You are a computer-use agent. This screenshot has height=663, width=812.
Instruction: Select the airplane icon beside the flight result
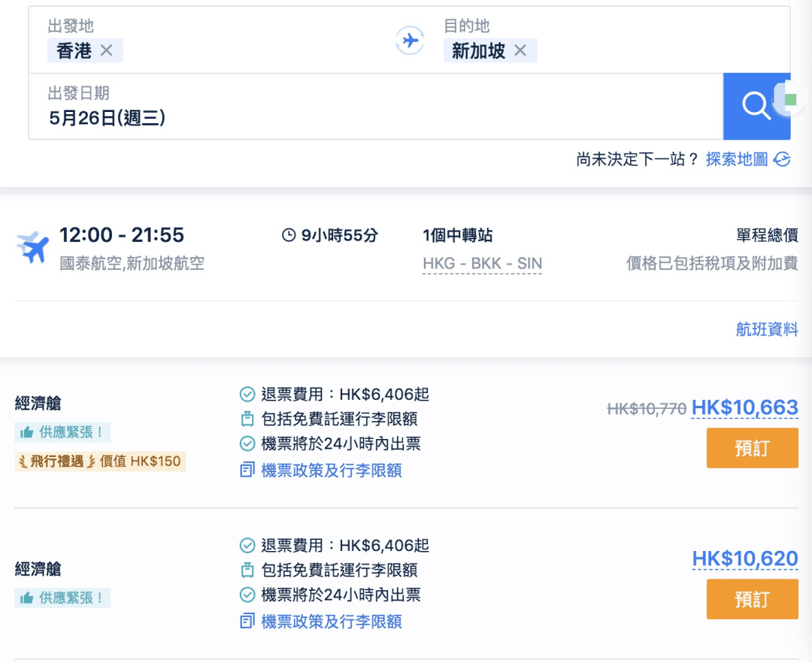(x=32, y=248)
